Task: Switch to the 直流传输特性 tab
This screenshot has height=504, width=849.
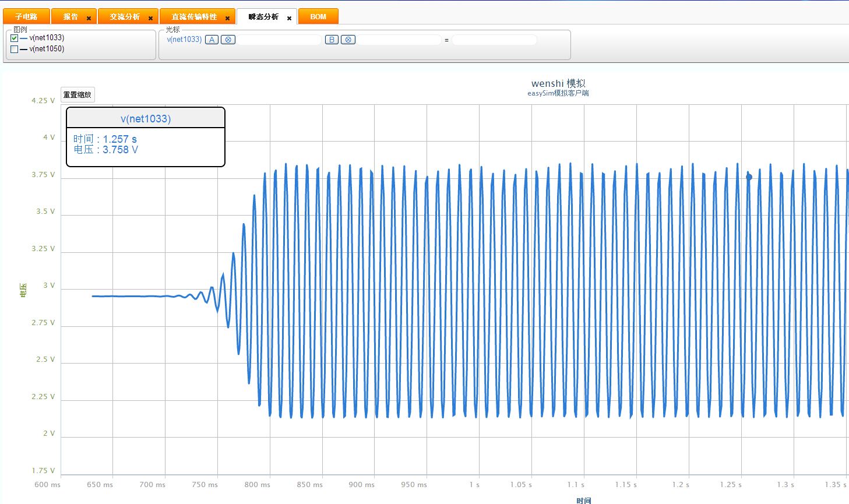Action: 194,16
